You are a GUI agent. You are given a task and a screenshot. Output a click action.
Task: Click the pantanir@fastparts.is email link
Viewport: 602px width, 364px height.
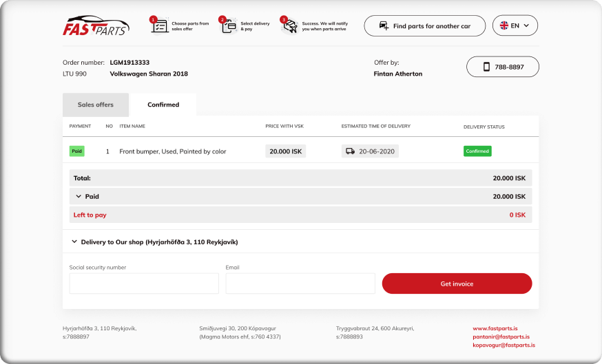(x=501, y=336)
